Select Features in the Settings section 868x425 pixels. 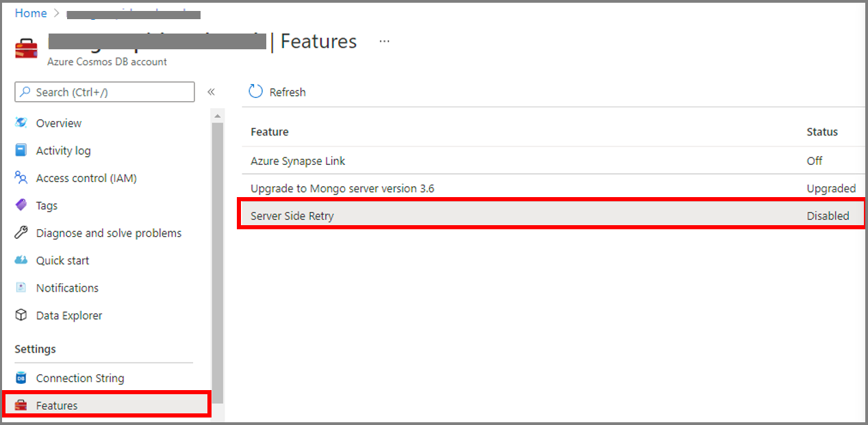click(x=106, y=405)
